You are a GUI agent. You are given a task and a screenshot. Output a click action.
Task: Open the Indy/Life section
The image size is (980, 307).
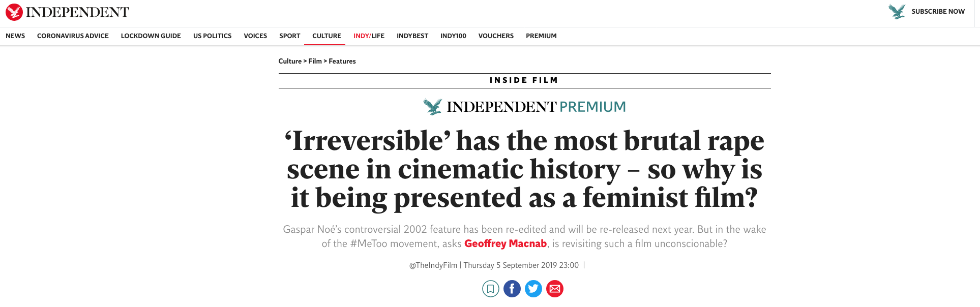pos(369,36)
